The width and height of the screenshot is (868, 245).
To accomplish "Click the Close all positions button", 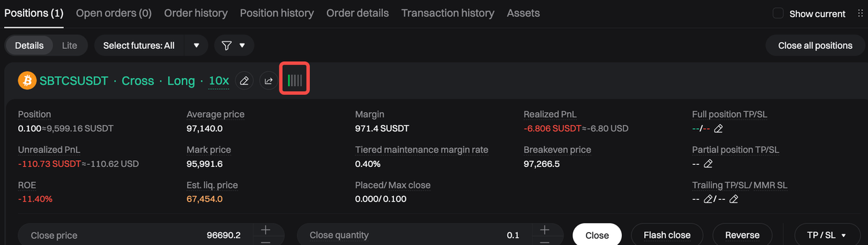I will (x=815, y=45).
